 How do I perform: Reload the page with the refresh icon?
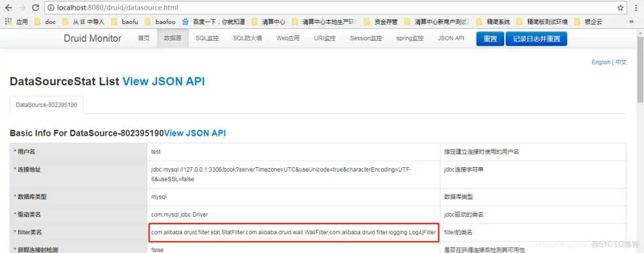pos(36,8)
